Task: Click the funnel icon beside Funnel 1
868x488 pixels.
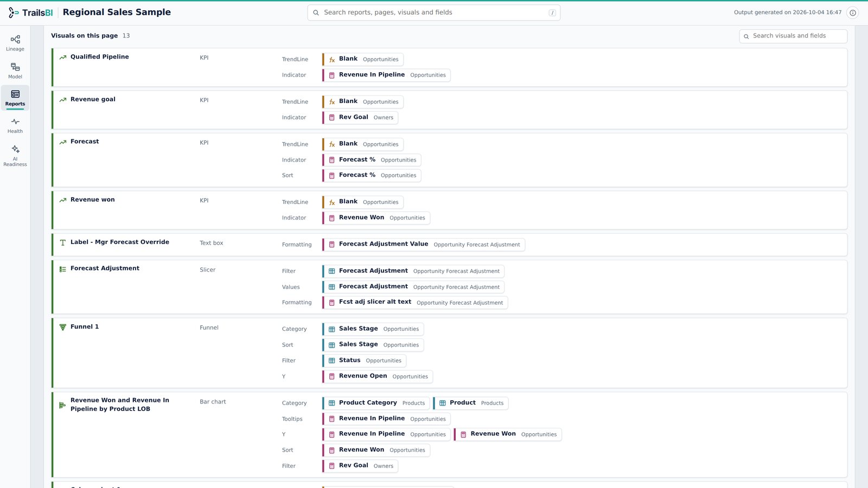Action: coord(63,327)
